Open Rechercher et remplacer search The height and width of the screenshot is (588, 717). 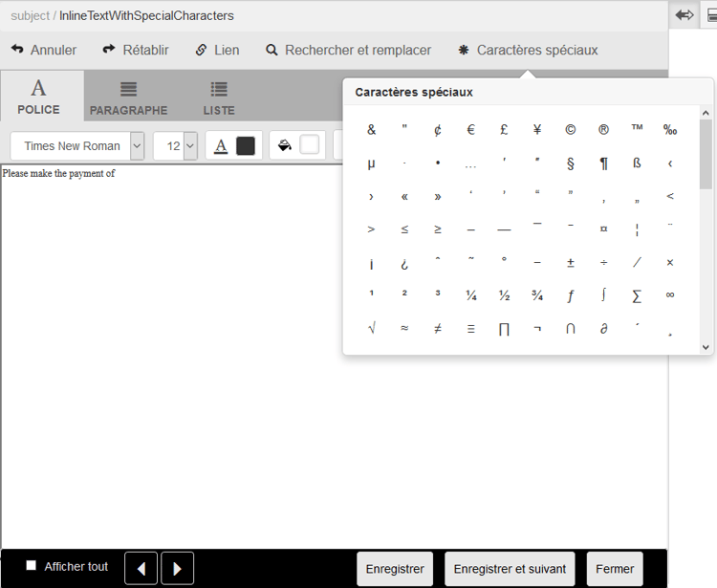click(348, 50)
